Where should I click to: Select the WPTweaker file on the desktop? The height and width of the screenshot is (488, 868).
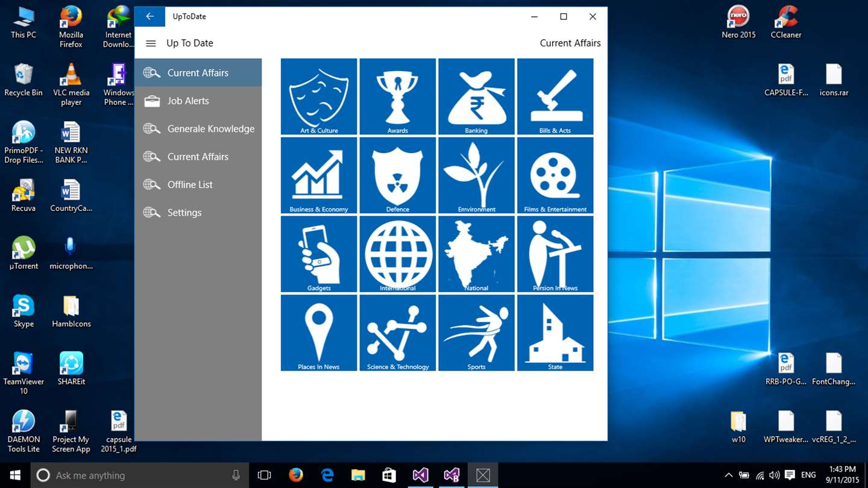point(786,427)
